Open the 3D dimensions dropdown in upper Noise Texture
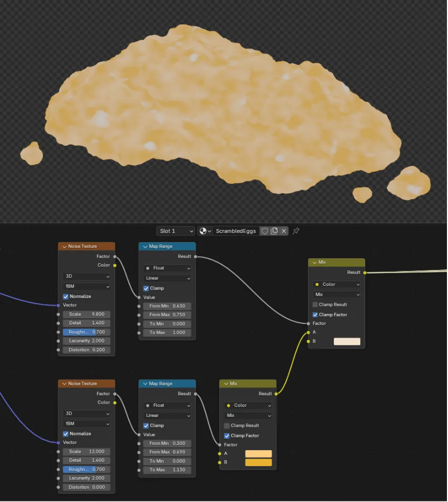 (87, 276)
